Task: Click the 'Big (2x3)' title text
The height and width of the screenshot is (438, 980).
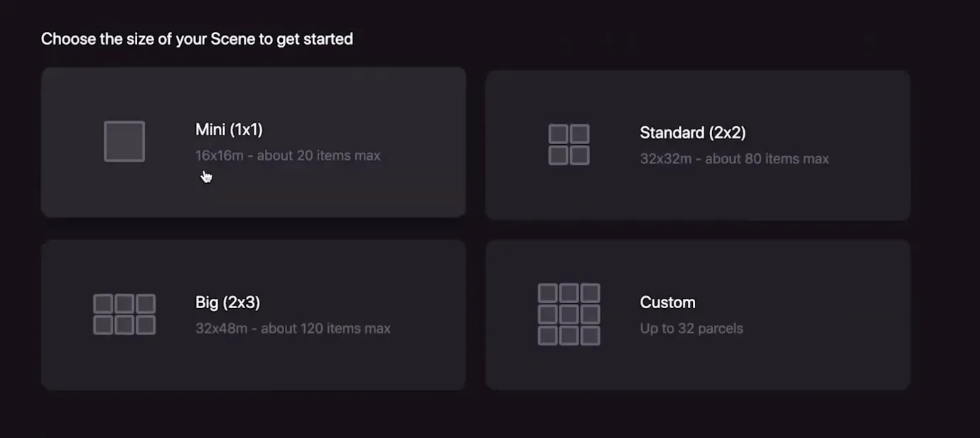Action: [x=228, y=302]
